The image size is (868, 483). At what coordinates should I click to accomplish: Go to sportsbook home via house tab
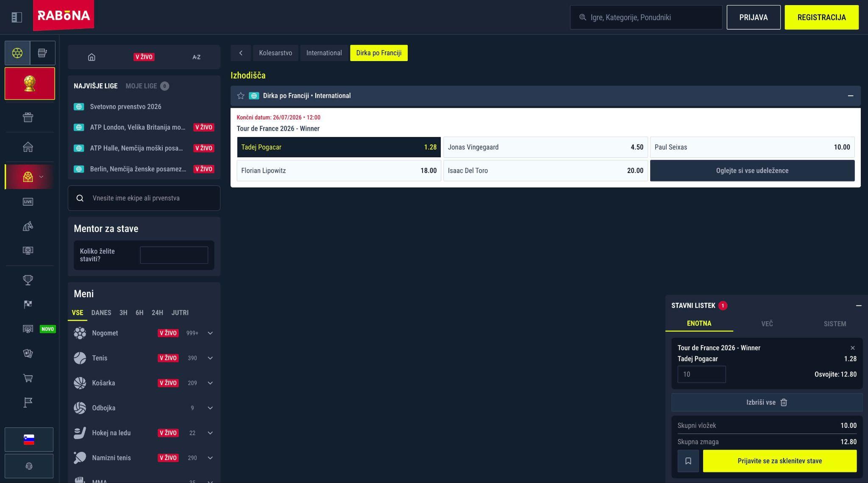tap(92, 57)
